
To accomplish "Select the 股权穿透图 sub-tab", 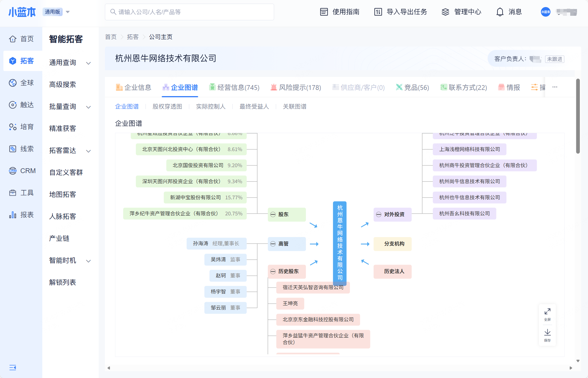I will [167, 107].
